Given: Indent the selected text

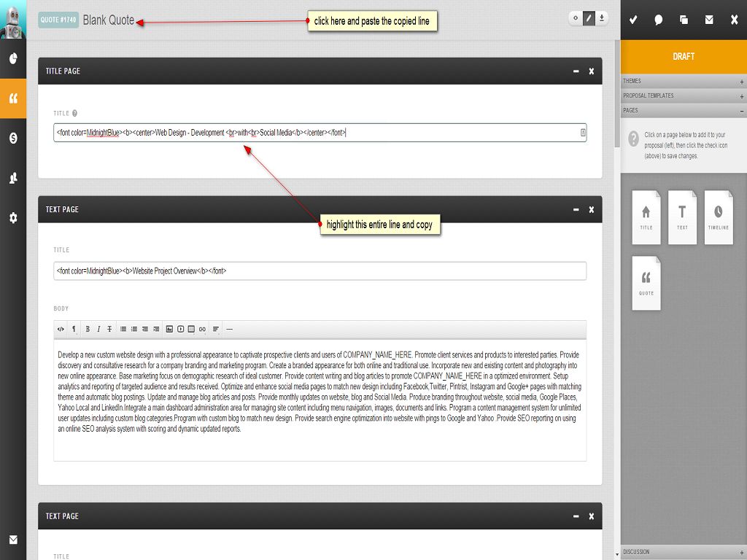Looking at the screenshot, I should coord(156,329).
